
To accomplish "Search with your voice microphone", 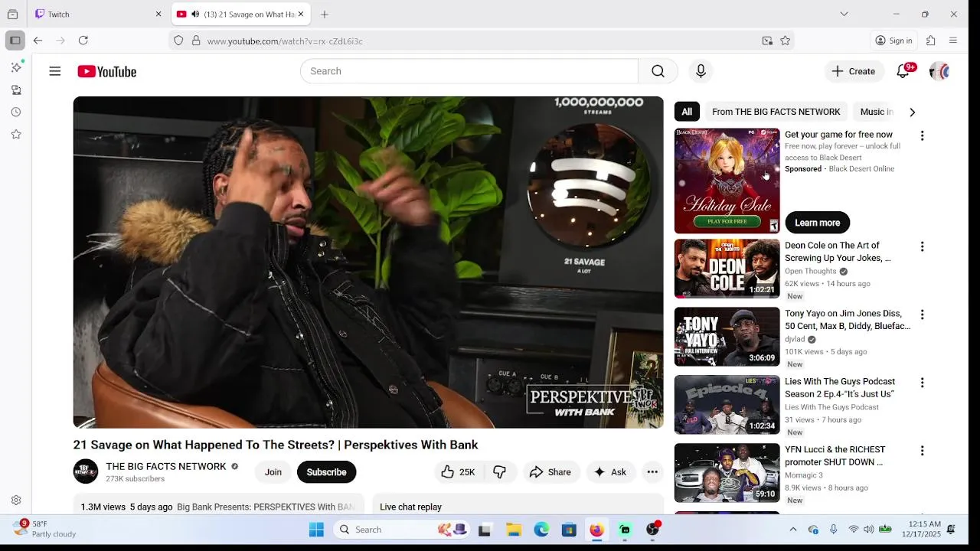I will tap(701, 71).
